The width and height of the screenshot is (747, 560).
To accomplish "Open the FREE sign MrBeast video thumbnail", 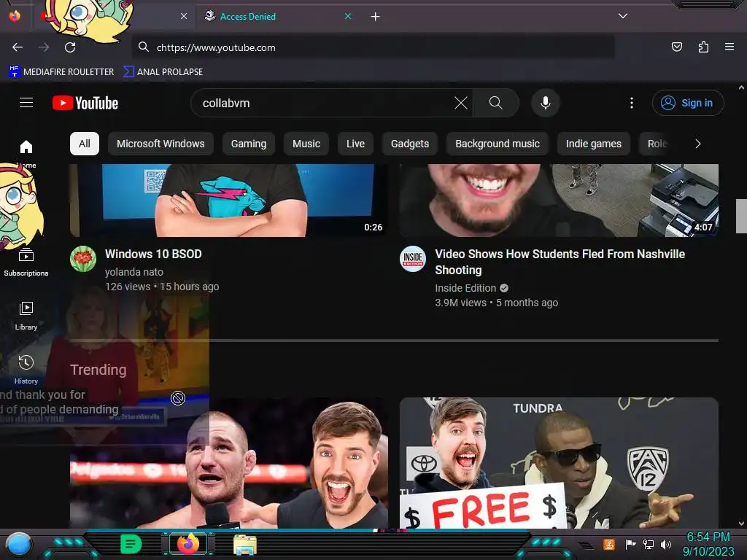I will click(x=559, y=463).
